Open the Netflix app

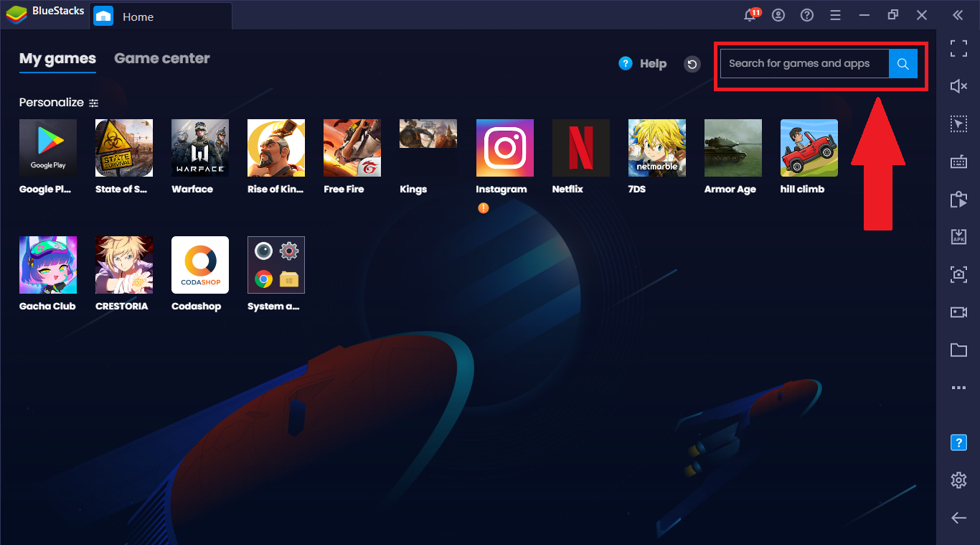tap(581, 148)
